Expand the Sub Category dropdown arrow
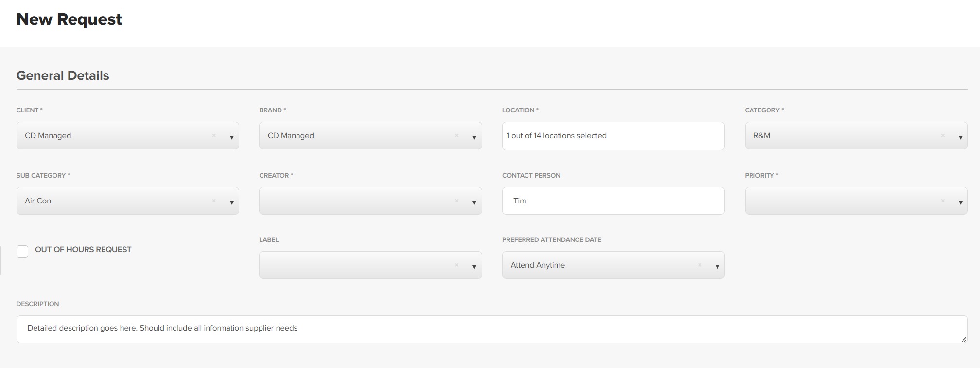980x368 pixels. [x=231, y=202]
